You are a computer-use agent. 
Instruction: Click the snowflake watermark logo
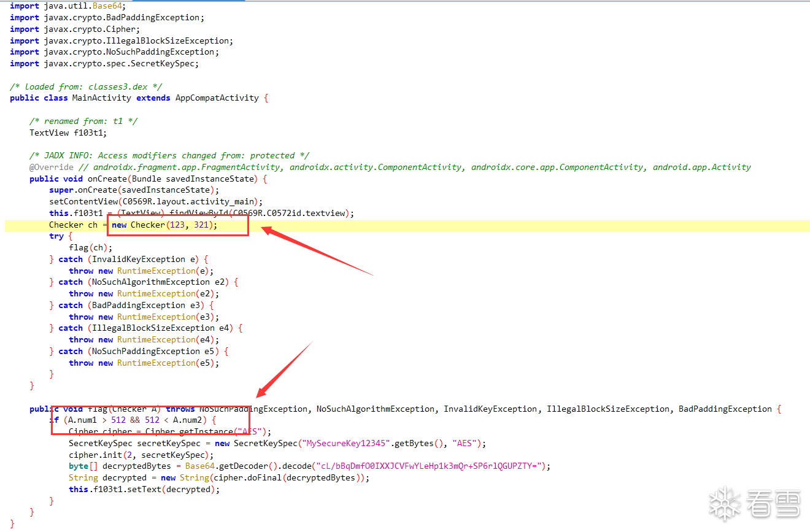pos(725,504)
